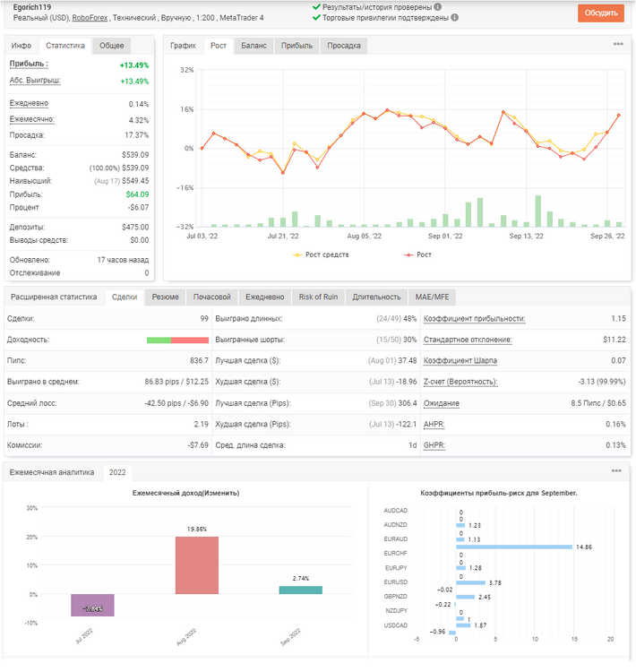636x672 pixels.
Task: Click the commissions value '-$7.69'
Action: pyautogui.click(x=198, y=445)
